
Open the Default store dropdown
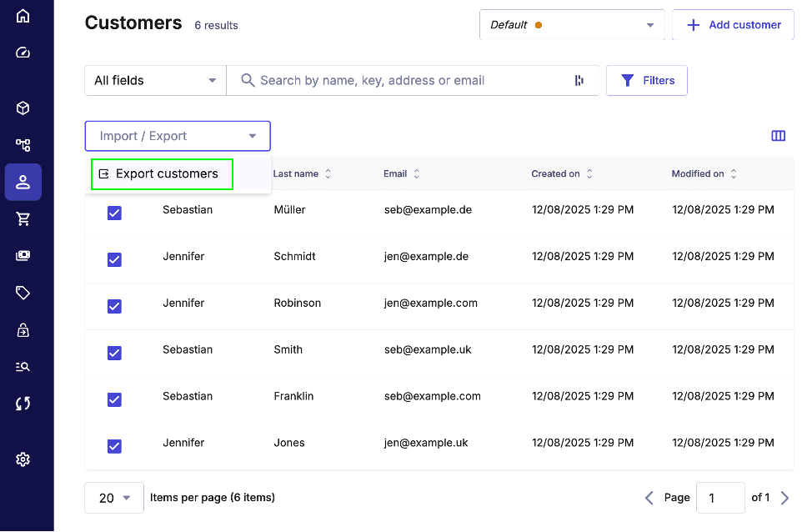tap(572, 25)
